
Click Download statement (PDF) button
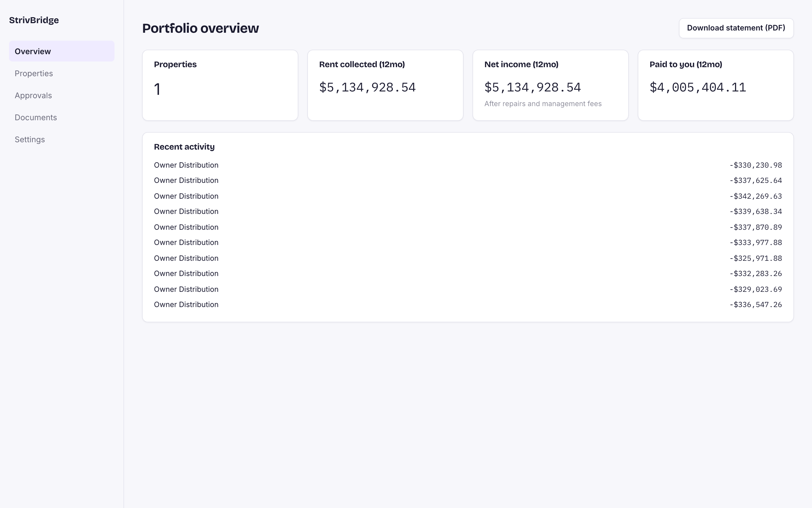[736, 28]
